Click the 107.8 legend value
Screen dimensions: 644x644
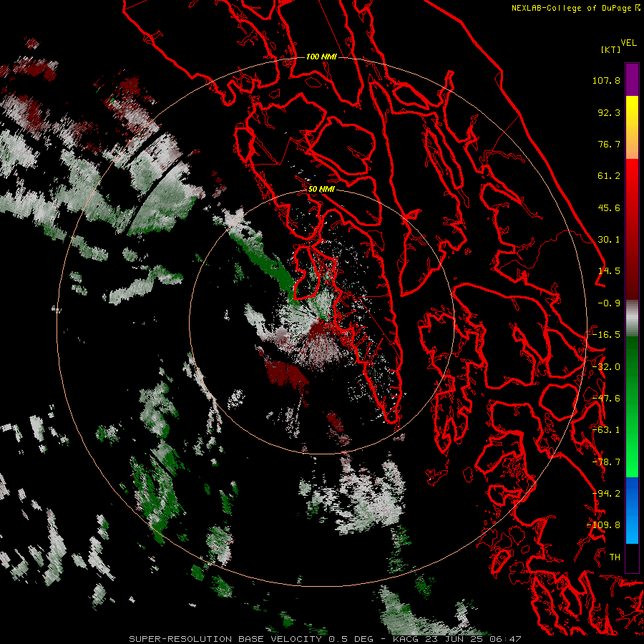[x=606, y=80]
